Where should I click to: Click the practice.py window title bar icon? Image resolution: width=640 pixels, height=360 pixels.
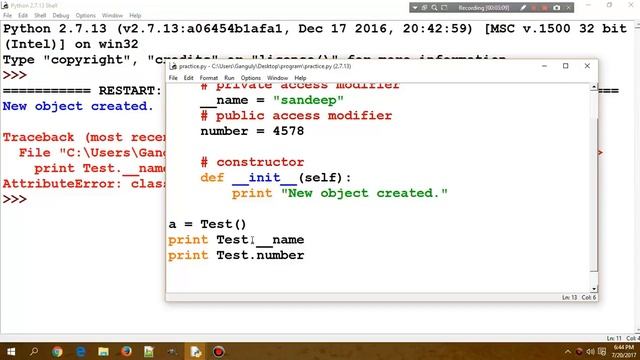coord(173,66)
